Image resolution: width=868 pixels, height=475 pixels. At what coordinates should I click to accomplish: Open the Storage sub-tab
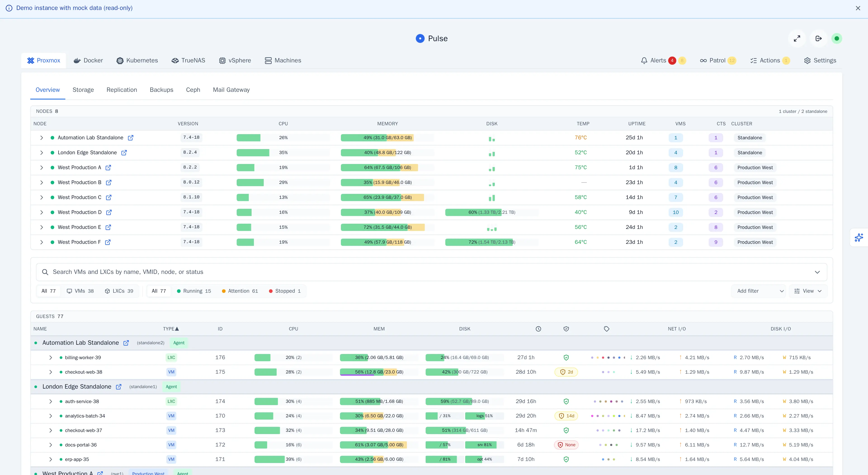83,90
